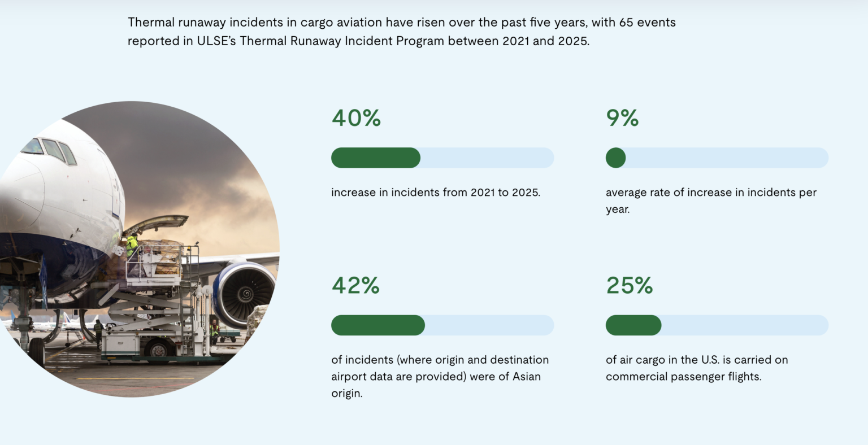The height and width of the screenshot is (445, 868).
Task: Click the worker in the yellow vest
Action: pos(132,245)
